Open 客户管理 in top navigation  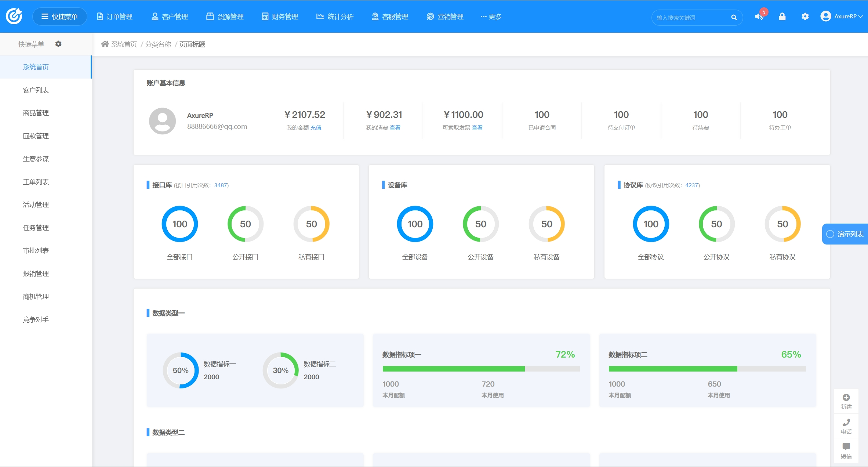click(170, 17)
